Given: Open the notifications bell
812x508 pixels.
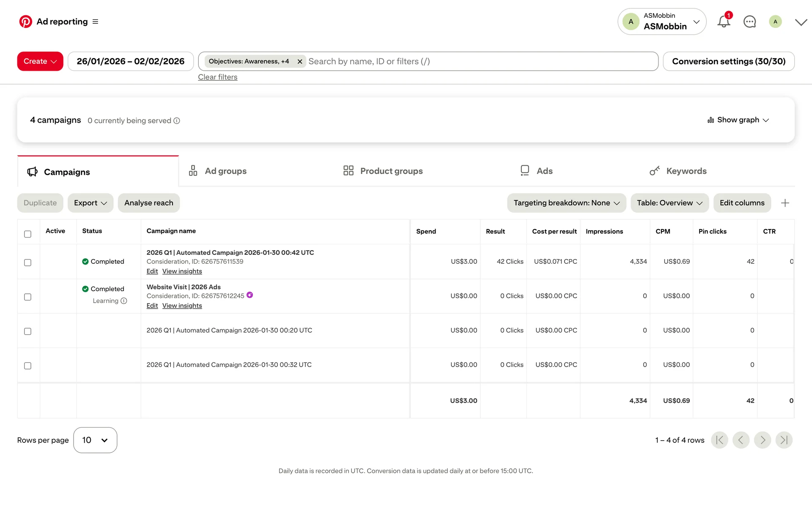Looking at the screenshot, I should pos(724,22).
